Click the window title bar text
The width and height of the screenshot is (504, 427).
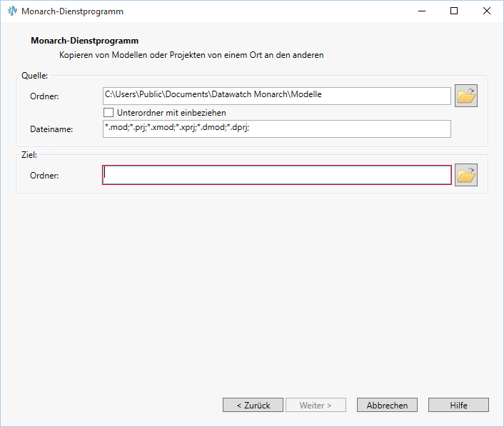[72, 11]
